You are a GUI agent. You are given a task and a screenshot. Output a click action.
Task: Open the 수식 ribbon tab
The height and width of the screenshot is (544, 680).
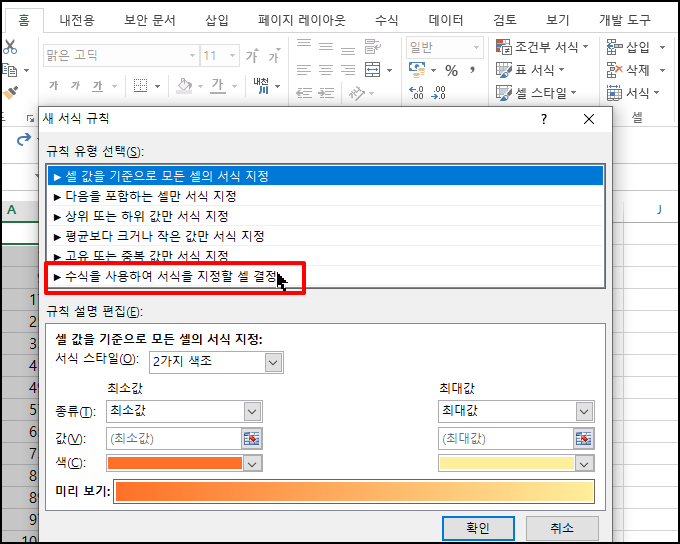386,20
